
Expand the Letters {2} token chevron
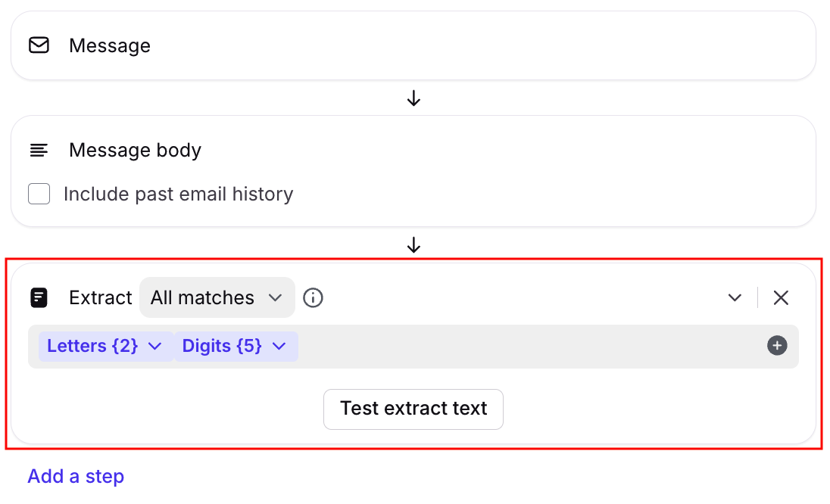155,346
